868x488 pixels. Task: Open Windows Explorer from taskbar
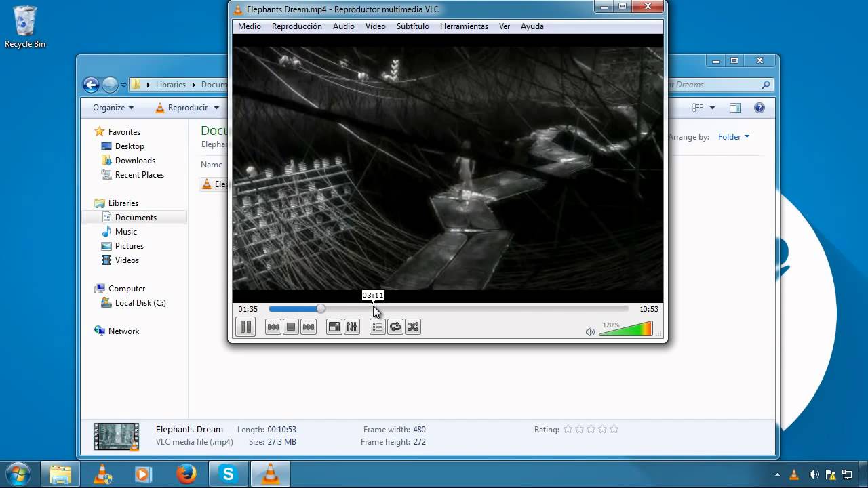(x=60, y=474)
